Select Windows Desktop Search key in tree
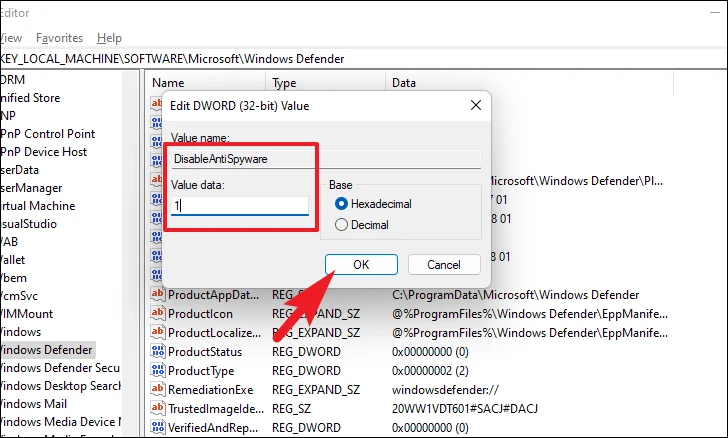 pyautogui.click(x=60, y=386)
